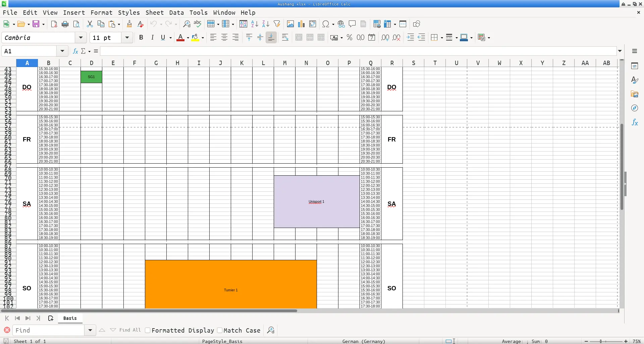
Task: Click the formula input line
Action: (358, 51)
